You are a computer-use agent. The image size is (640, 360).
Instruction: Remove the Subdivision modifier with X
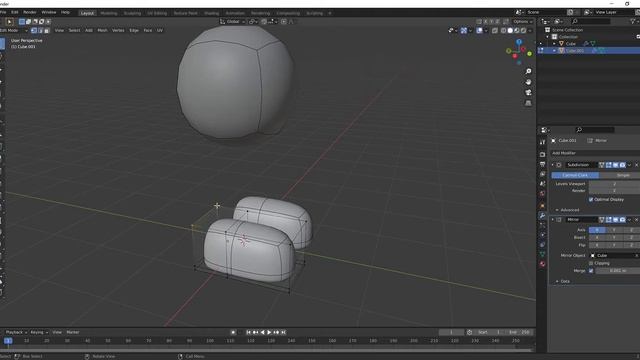636,165
